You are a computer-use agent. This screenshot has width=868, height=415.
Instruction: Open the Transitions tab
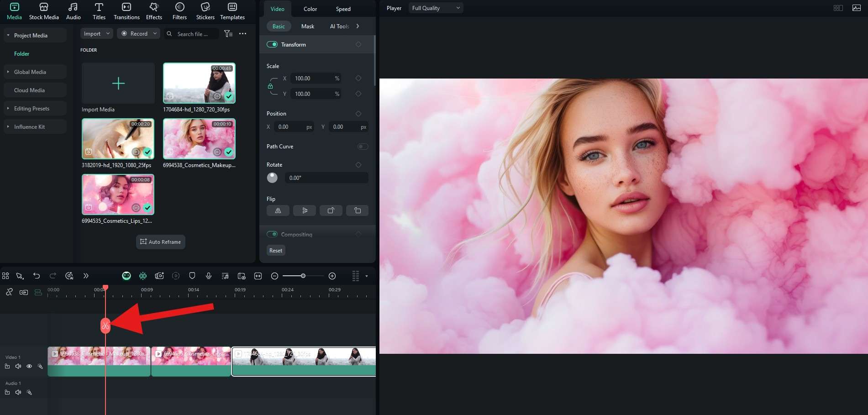(126, 11)
